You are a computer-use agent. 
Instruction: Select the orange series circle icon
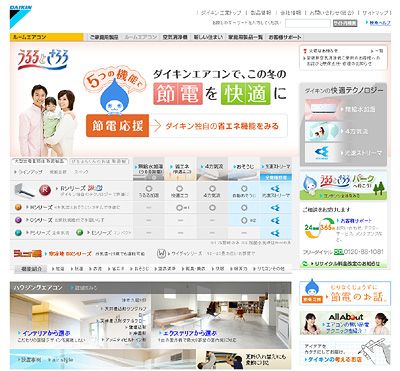point(19,207)
